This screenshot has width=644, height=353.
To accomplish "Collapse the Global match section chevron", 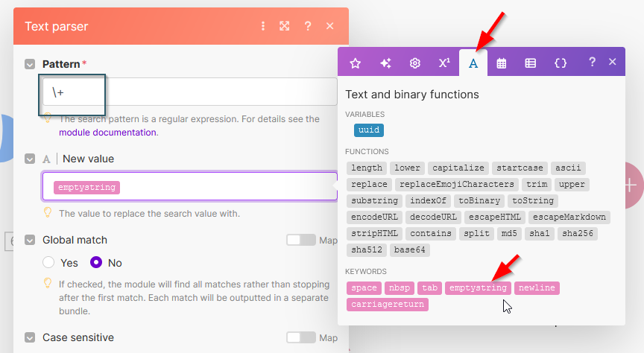I will pos(30,241).
